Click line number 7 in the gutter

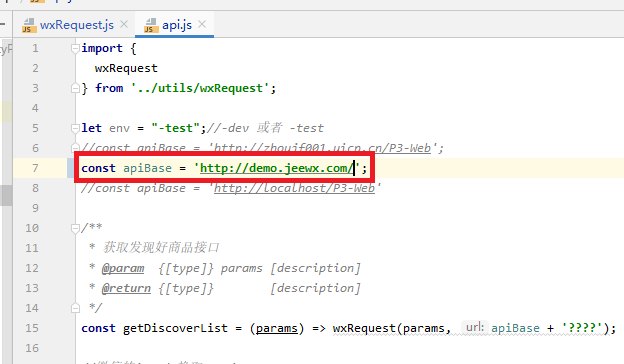click(35, 168)
